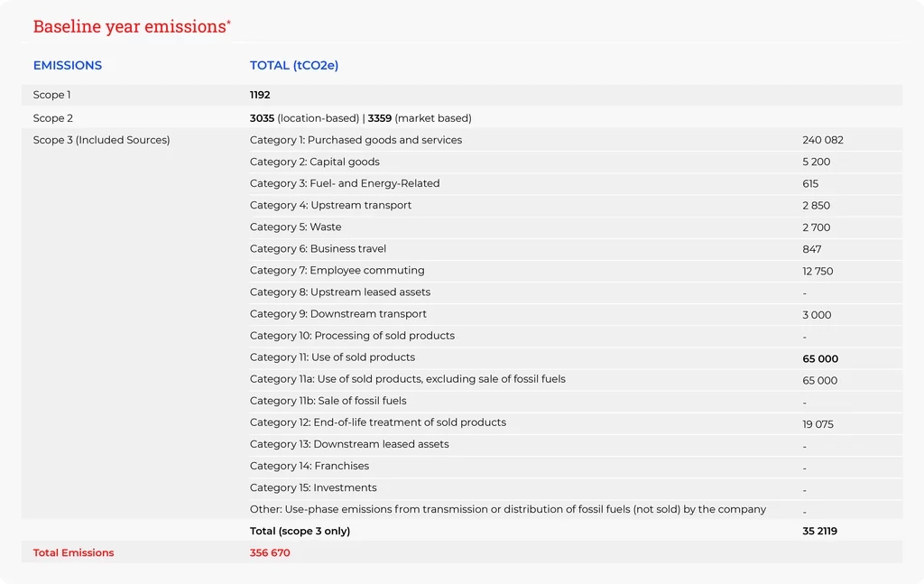Click the TOTAL (tCO2e) column header
This screenshot has width=924, height=584.
click(294, 66)
